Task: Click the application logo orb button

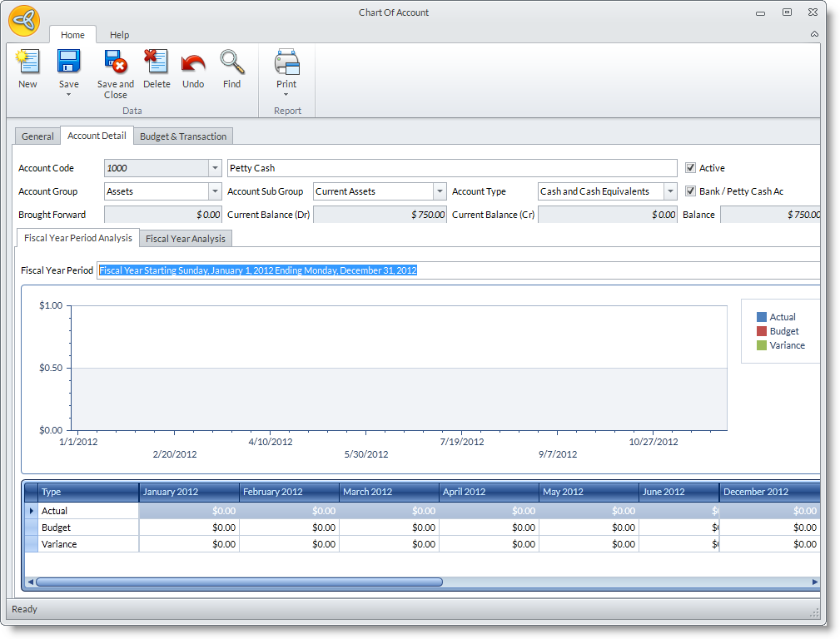Action: [x=24, y=21]
